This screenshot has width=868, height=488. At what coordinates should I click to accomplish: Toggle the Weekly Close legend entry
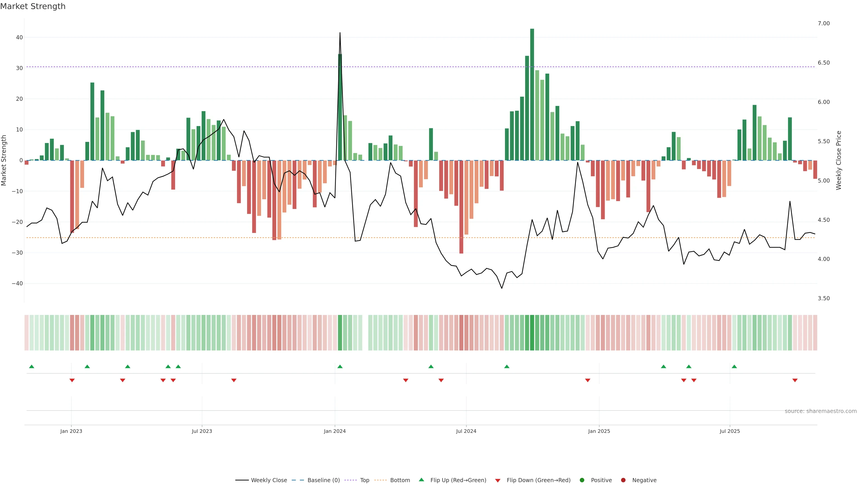click(269, 480)
